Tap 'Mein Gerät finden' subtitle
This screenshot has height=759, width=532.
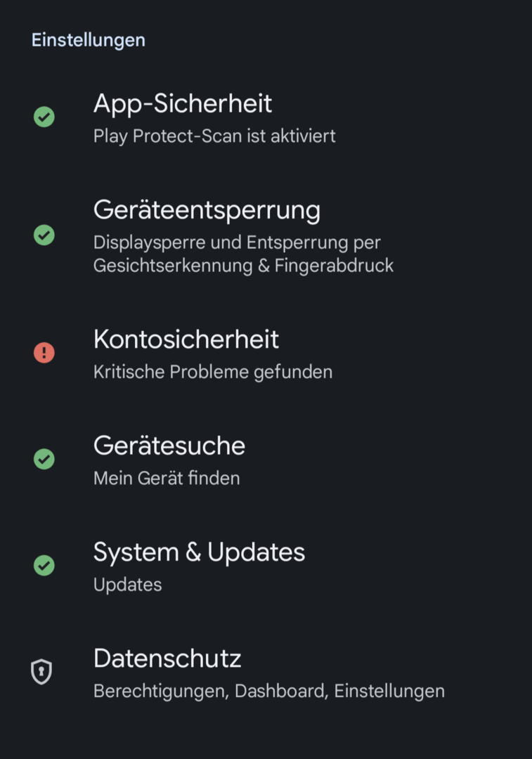tap(167, 479)
